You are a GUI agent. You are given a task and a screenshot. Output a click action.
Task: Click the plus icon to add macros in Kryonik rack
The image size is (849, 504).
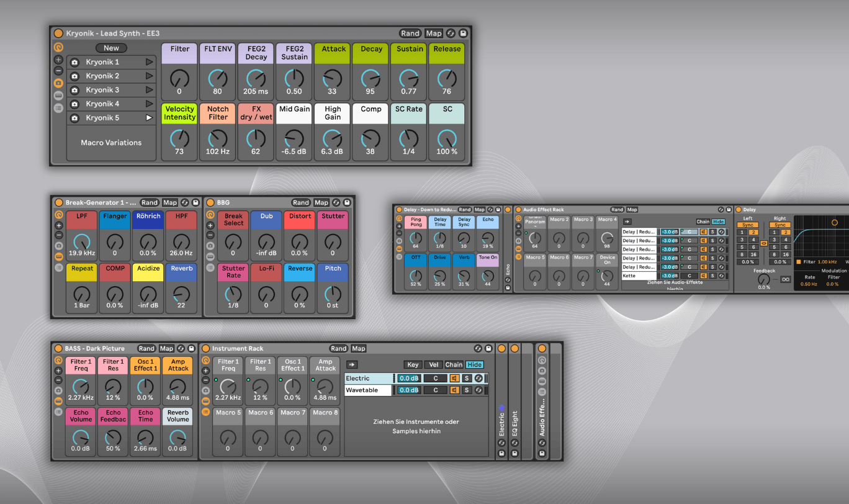pos(58,60)
